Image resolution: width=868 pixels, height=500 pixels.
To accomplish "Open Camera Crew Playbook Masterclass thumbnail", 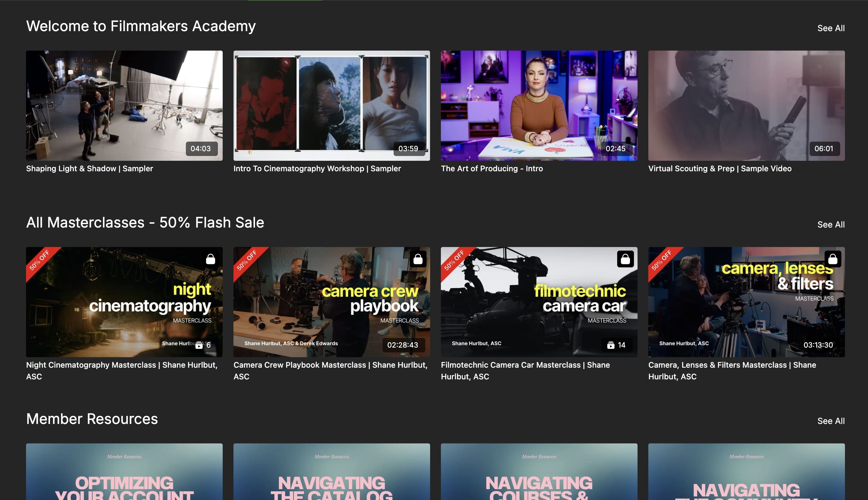I will 332,302.
